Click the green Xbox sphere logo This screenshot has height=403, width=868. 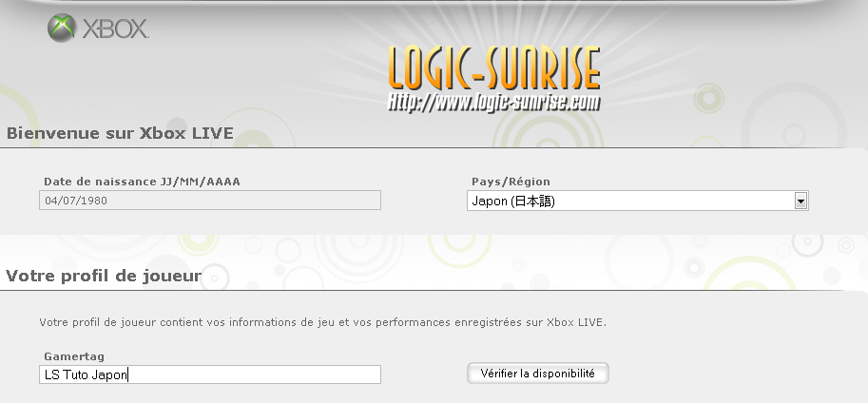pos(62,29)
